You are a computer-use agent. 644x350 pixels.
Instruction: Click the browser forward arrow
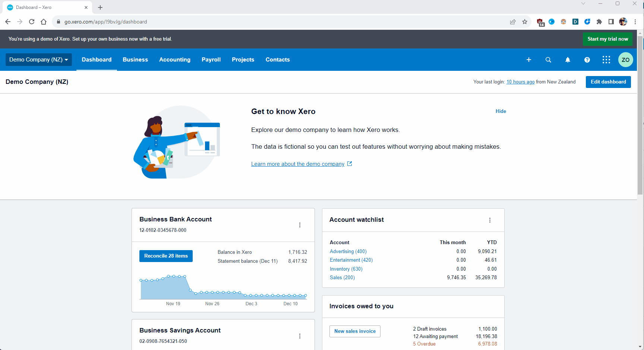point(20,22)
